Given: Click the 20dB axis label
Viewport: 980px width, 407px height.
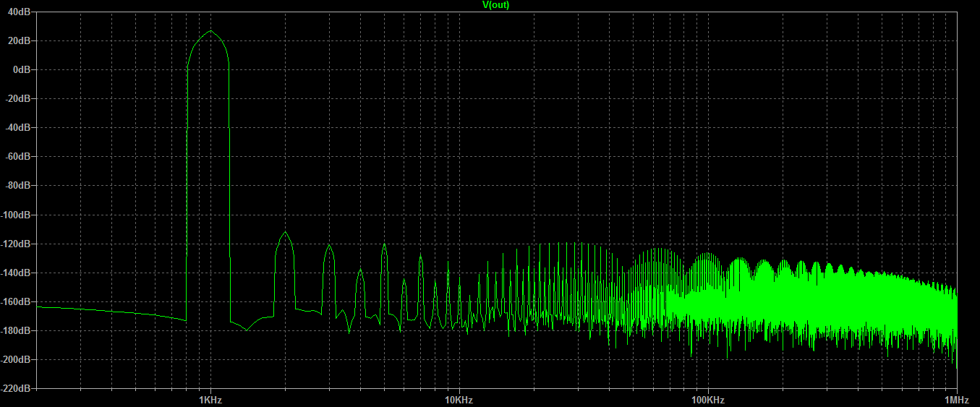Looking at the screenshot, I should pyautogui.click(x=20, y=40).
